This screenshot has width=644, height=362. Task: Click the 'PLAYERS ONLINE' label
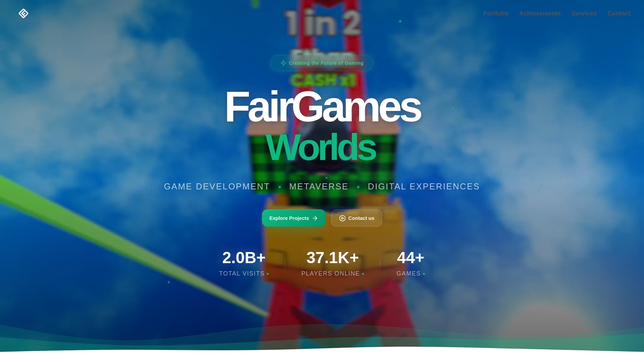click(x=330, y=274)
